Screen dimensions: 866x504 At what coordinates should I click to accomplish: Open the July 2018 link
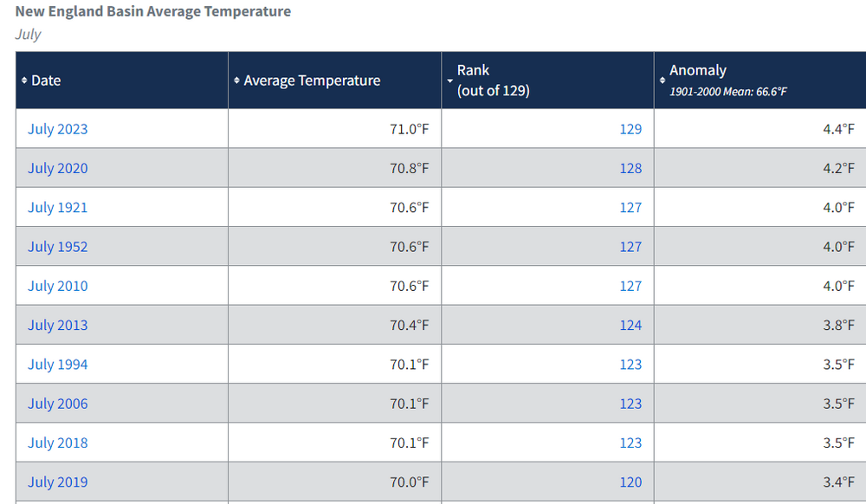point(58,443)
